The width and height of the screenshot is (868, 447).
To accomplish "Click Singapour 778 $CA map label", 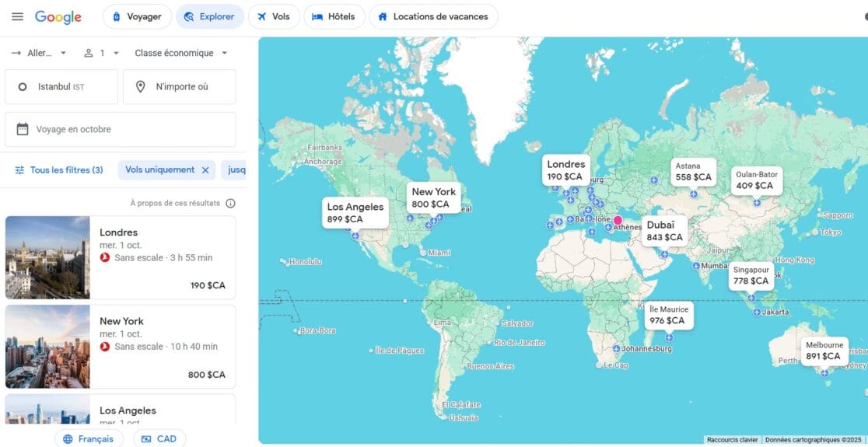I will click(751, 275).
